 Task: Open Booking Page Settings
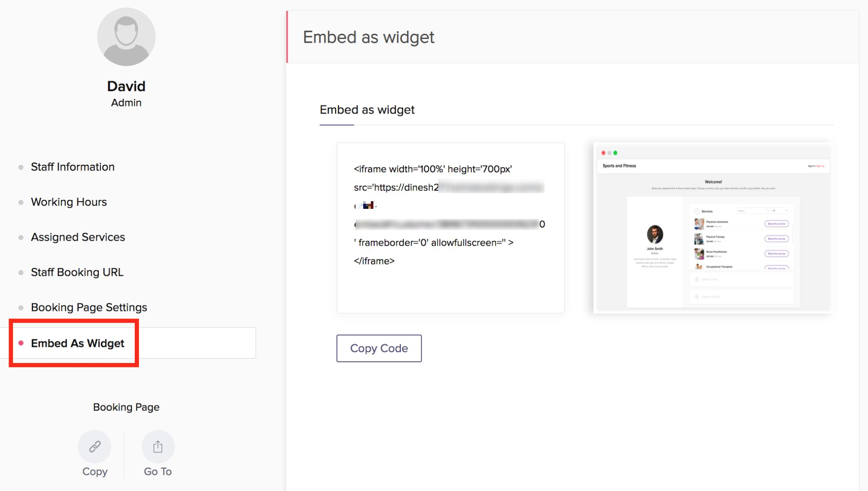tap(89, 308)
